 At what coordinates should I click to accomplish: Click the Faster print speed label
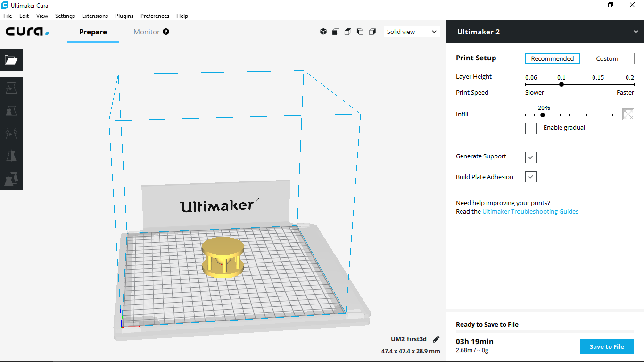[x=625, y=92]
